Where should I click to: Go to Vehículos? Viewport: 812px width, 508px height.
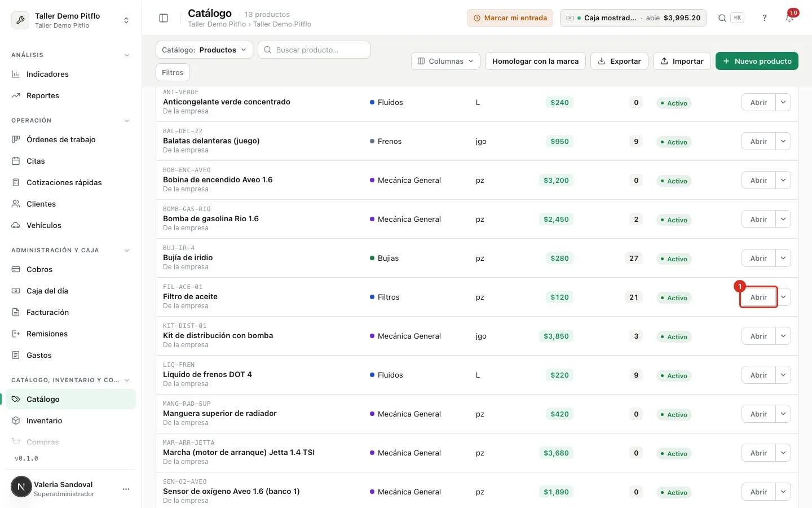coord(70,225)
